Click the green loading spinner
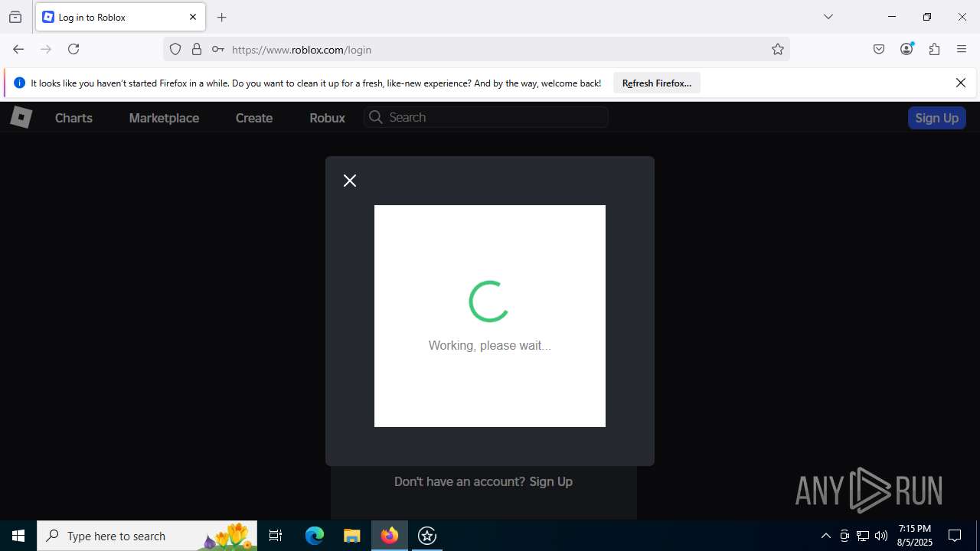The width and height of the screenshot is (980, 551). pos(489,302)
